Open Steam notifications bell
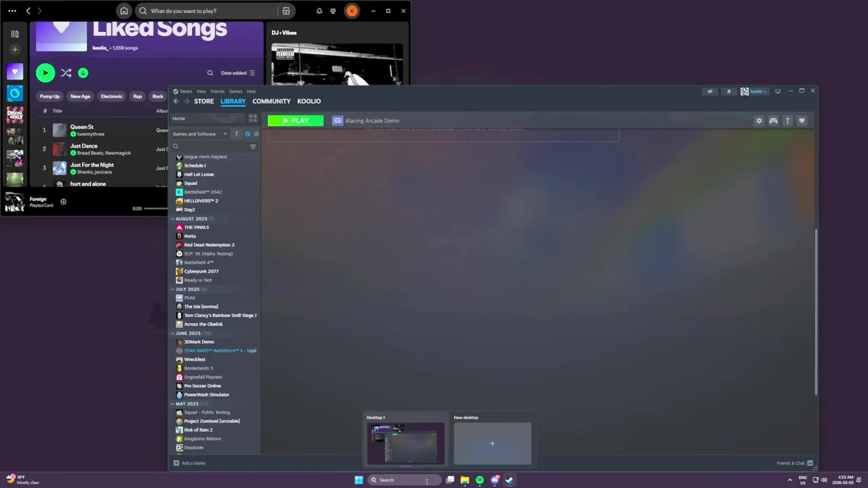The image size is (868, 488). click(729, 91)
